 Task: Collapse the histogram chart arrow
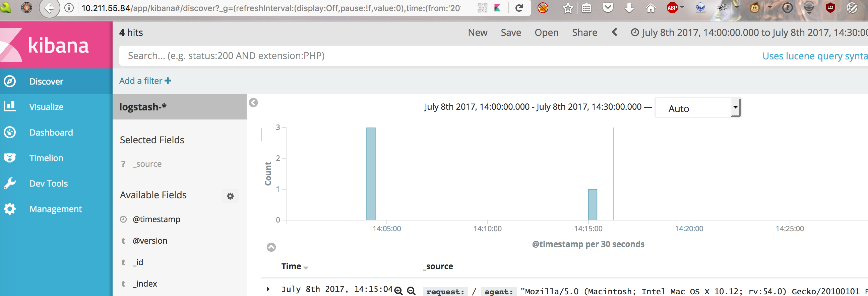(271, 247)
